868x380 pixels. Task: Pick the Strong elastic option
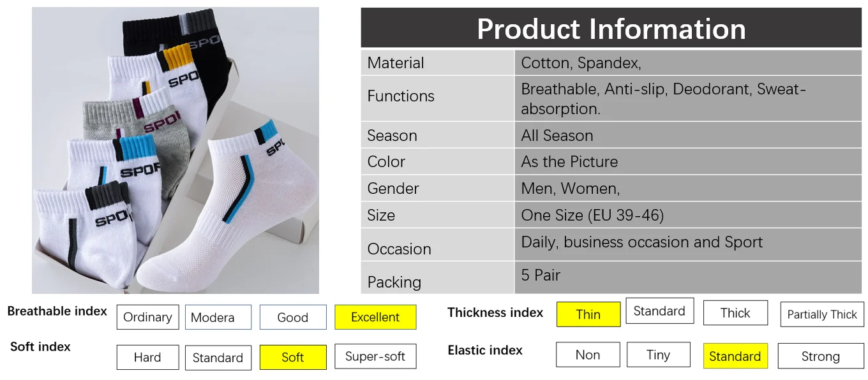point(821,356)
